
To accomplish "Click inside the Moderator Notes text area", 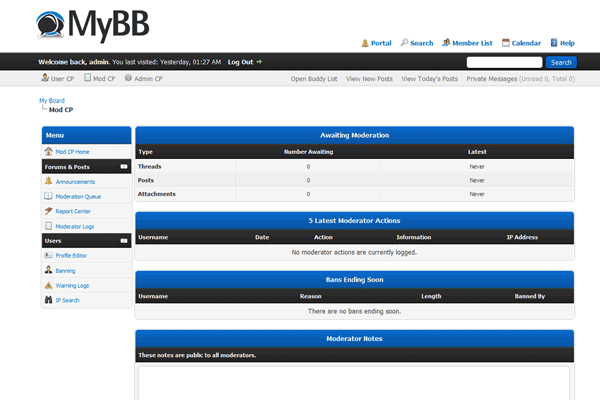I will [354, 383].
